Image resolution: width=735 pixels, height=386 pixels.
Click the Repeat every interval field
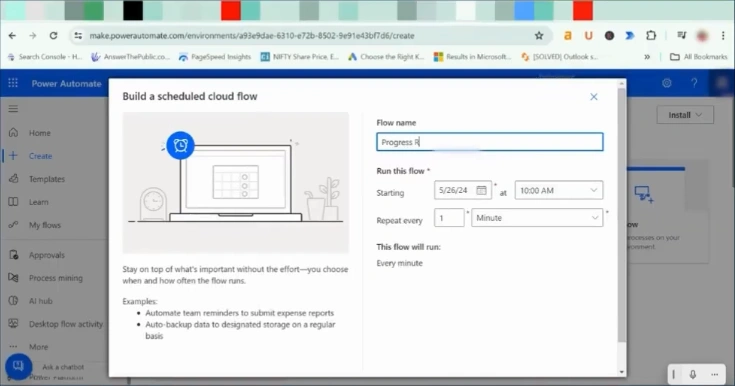click(449, 218)
